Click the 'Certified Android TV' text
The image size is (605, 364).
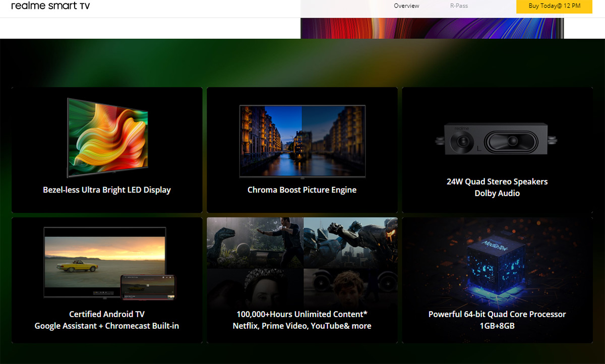coord(107,314)
